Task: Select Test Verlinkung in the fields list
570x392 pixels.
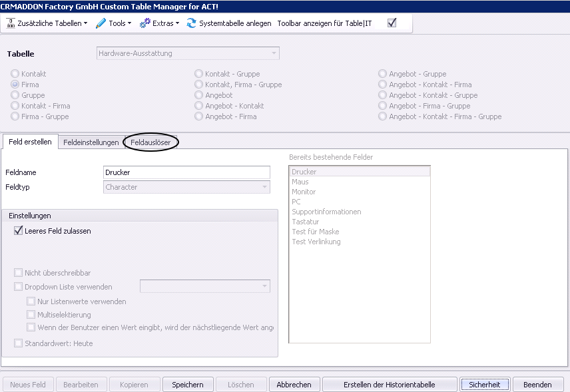Action: [x=360, y=242]
